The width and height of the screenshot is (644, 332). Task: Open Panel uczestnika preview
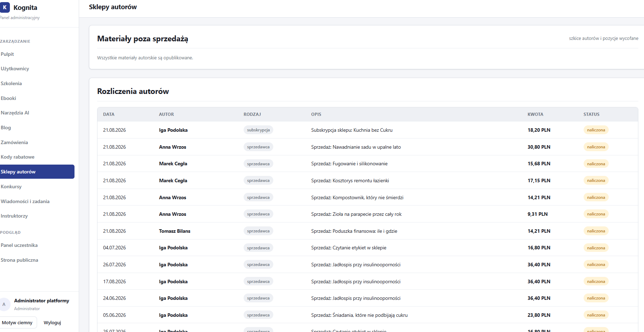point(19,245)
